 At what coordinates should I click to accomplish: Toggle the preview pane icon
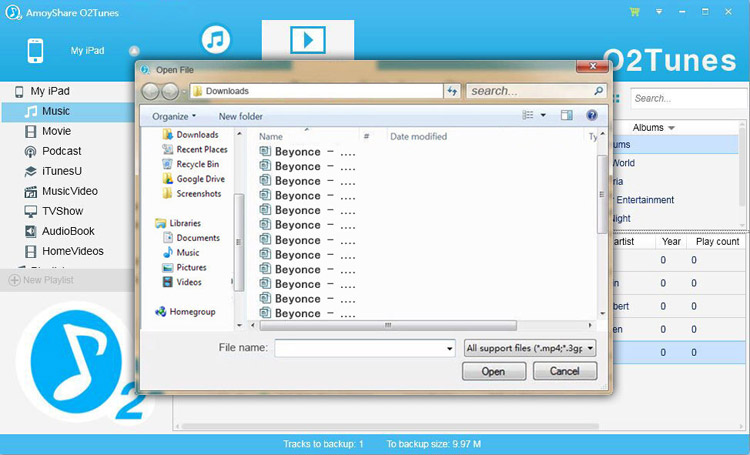point(567,115)
